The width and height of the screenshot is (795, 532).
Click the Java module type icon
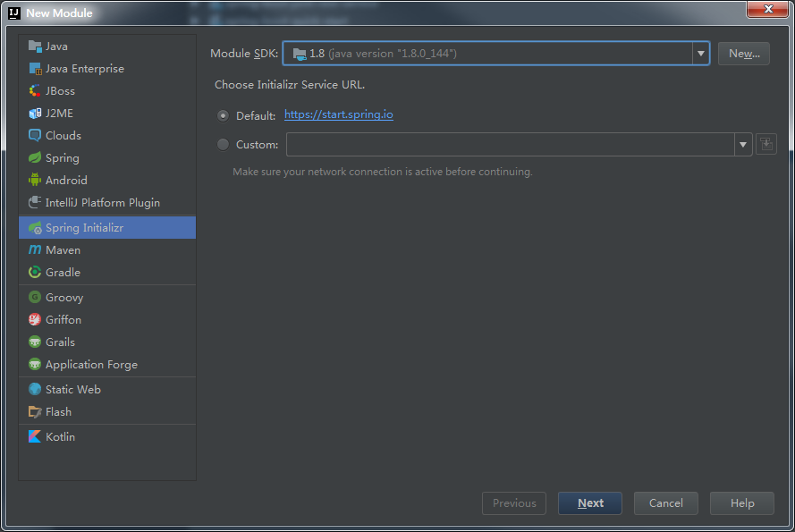pyautogui.click(x=35, y=46)
